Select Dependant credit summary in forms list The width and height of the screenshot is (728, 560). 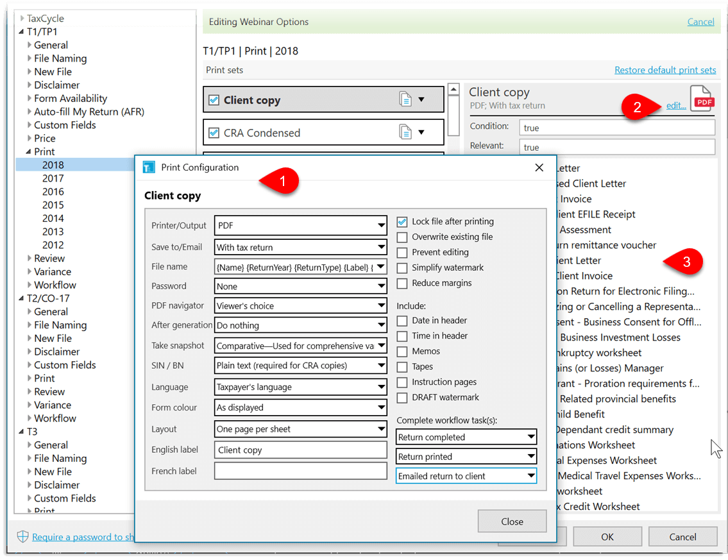(614, 430)
